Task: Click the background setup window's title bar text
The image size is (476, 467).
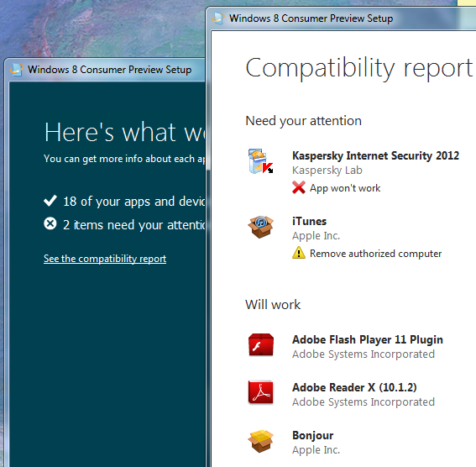Action: coord(110,70)
